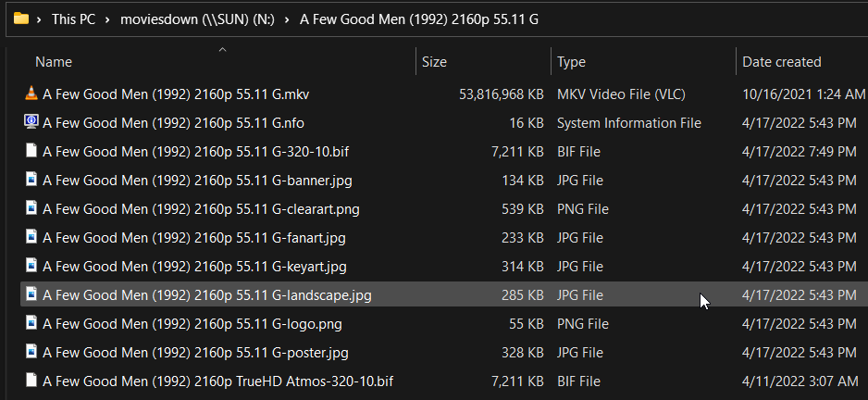The width and height of the screenshot is (868, 400).
Task: Click the PNG File type of G-clearart.png
Action: (x=583, y=209)
